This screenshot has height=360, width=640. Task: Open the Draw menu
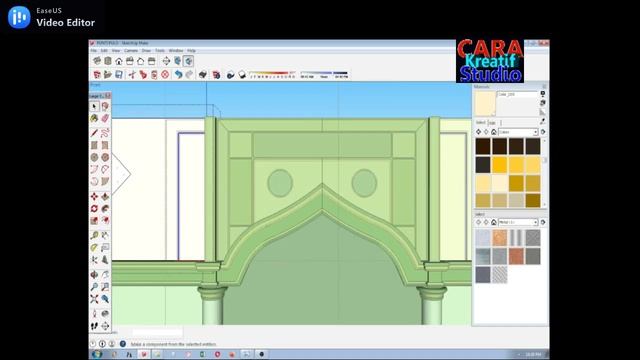point(146,51)
